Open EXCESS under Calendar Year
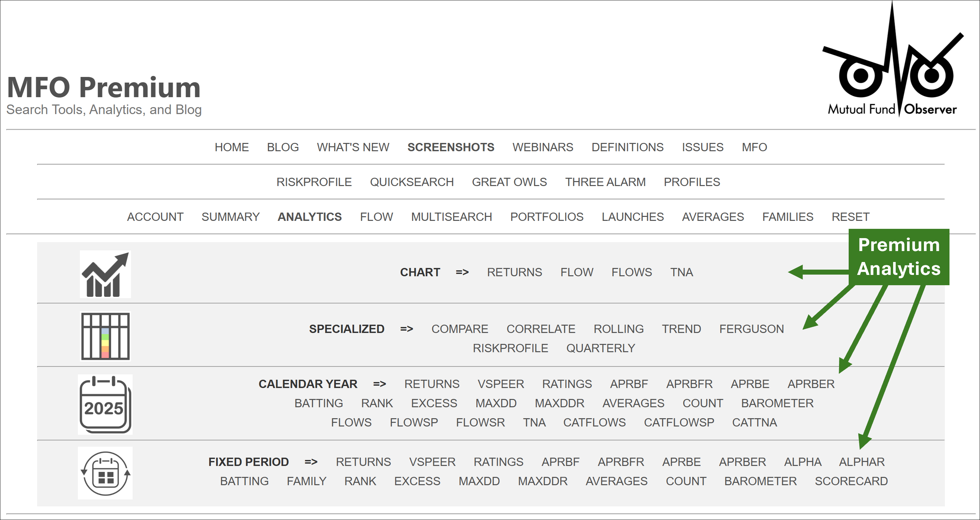Viewport: 980px width, 520px height. [434, 403]
